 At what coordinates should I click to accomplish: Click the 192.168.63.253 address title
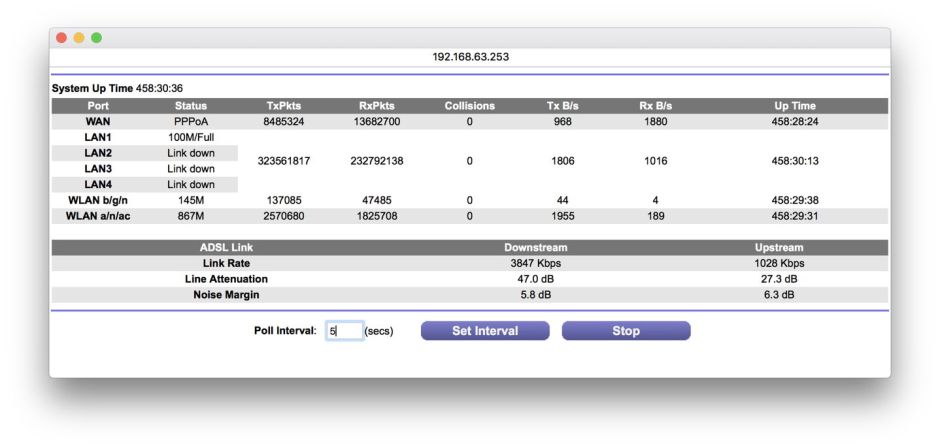[470, 57]
